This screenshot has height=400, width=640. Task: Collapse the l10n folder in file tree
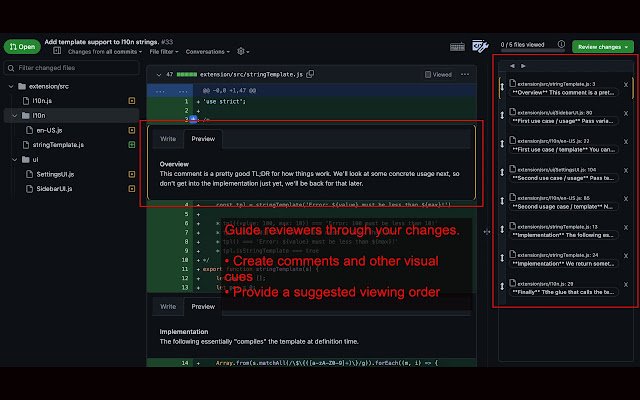coord(15,116)
